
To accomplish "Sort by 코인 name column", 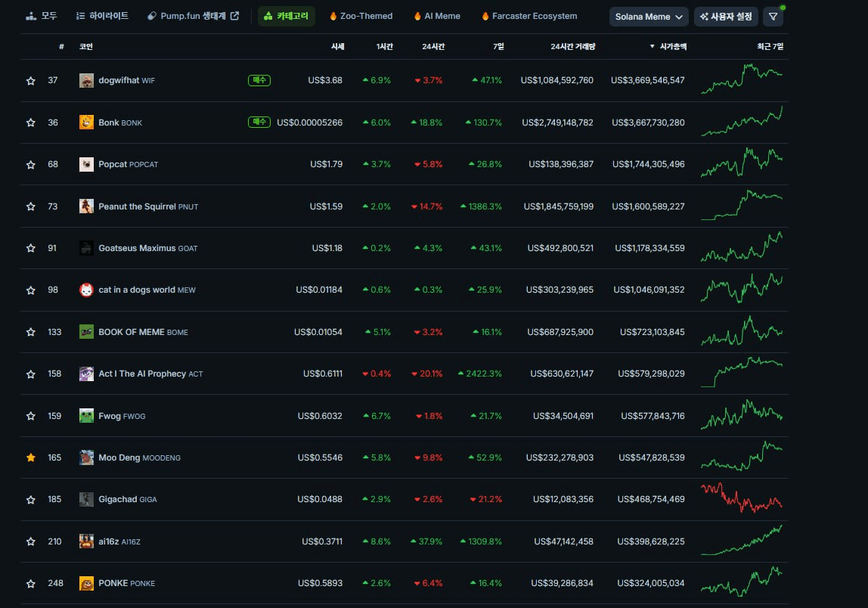I will pyautogui.click(x=85, y=47).
